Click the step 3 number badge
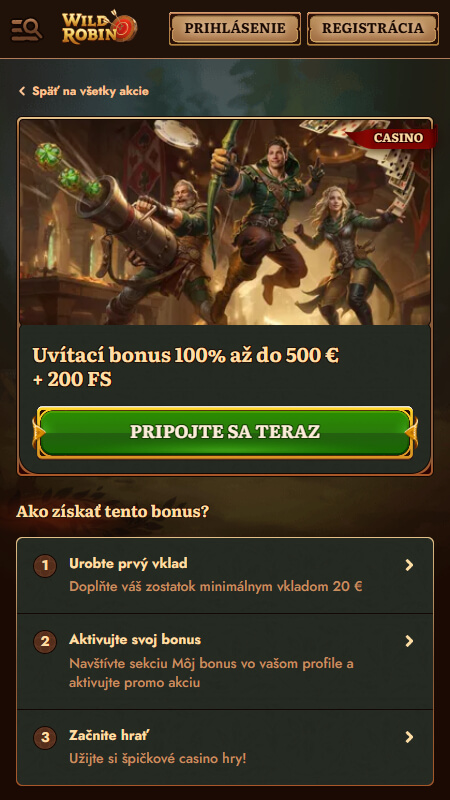Image resolution: width=450 pixels, height=800 pixels. 45,737
